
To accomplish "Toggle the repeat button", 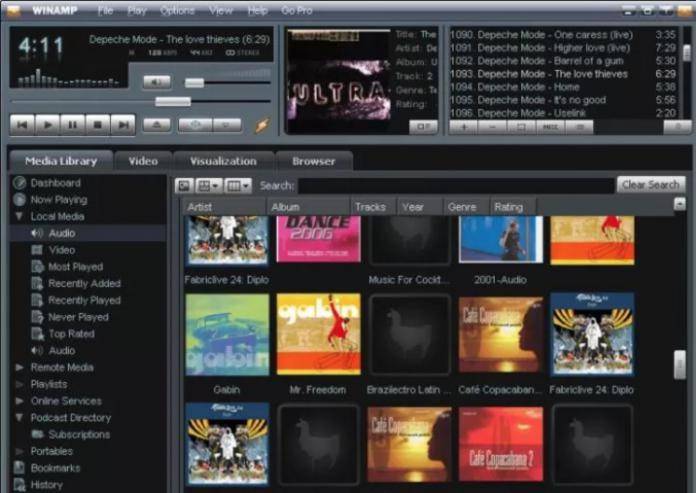I will (227, 125).
